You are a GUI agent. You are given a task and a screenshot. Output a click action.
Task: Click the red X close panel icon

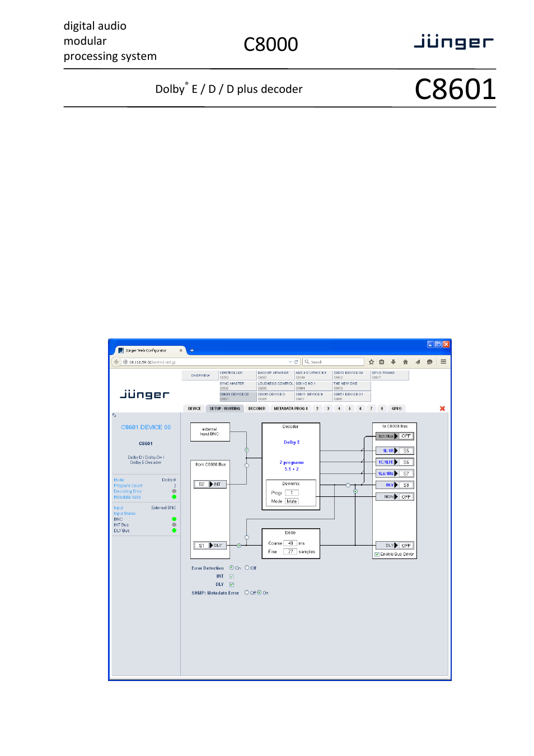tap(442, 408)
